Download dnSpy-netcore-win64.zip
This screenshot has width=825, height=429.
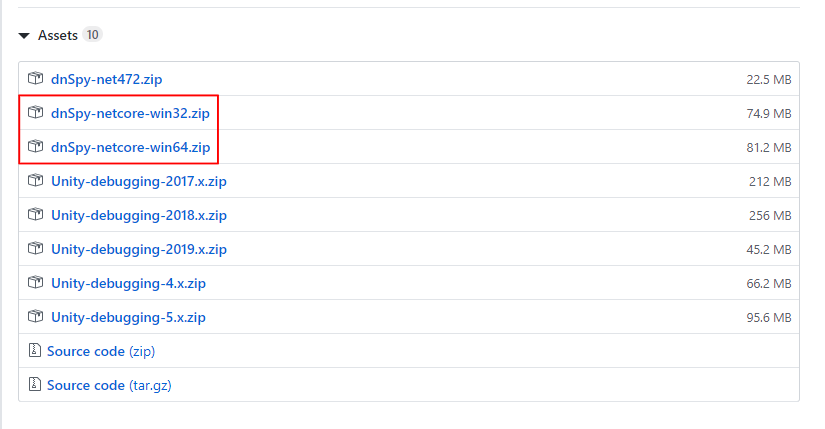(130, 147)
